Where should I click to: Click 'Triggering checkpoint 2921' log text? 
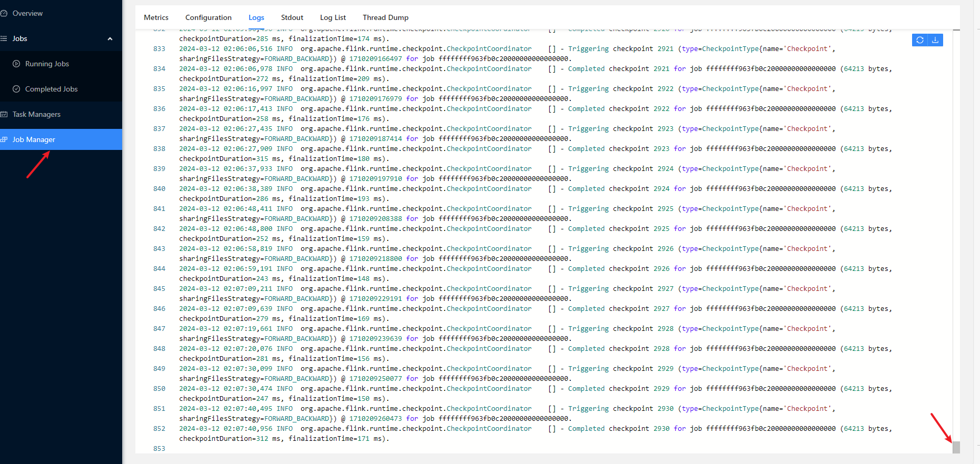point(621,49)
